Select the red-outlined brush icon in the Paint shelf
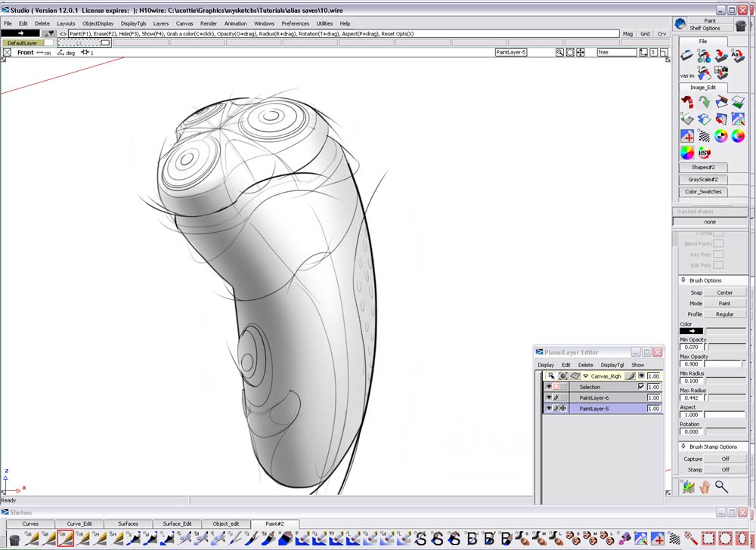756x550 pixels. coord(65,538)
